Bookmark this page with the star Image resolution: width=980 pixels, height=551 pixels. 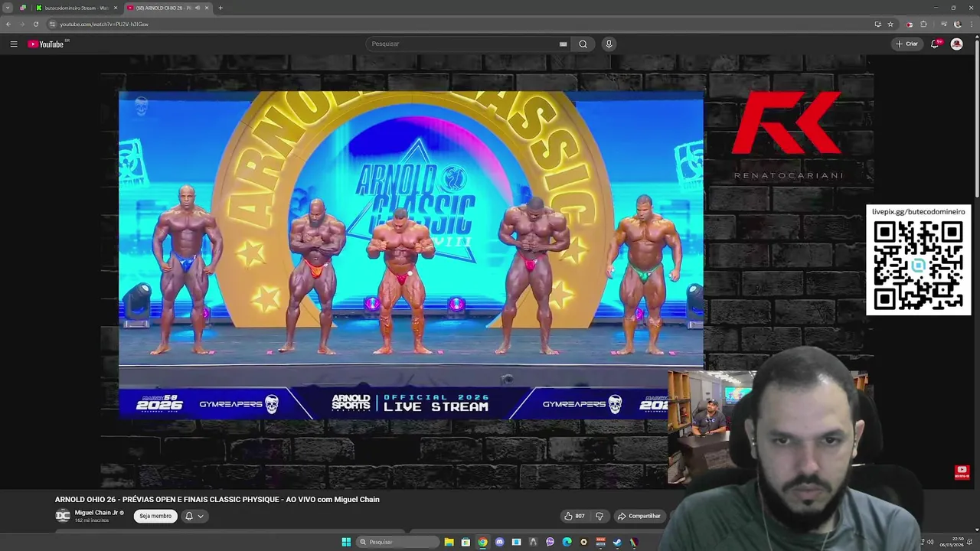[x=890, y=24]
